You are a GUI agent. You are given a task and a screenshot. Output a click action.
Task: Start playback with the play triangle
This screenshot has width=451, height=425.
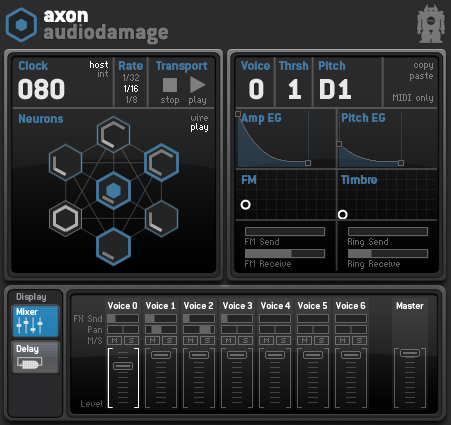tap(197, 85)
